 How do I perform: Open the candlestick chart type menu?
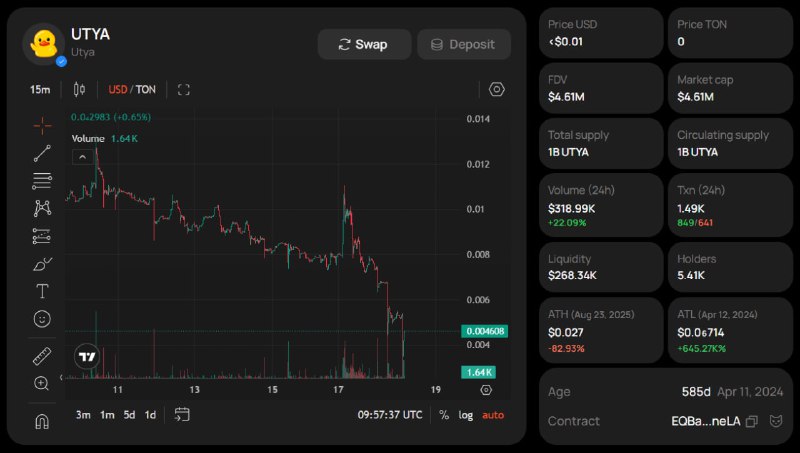[x=80, y=90]
